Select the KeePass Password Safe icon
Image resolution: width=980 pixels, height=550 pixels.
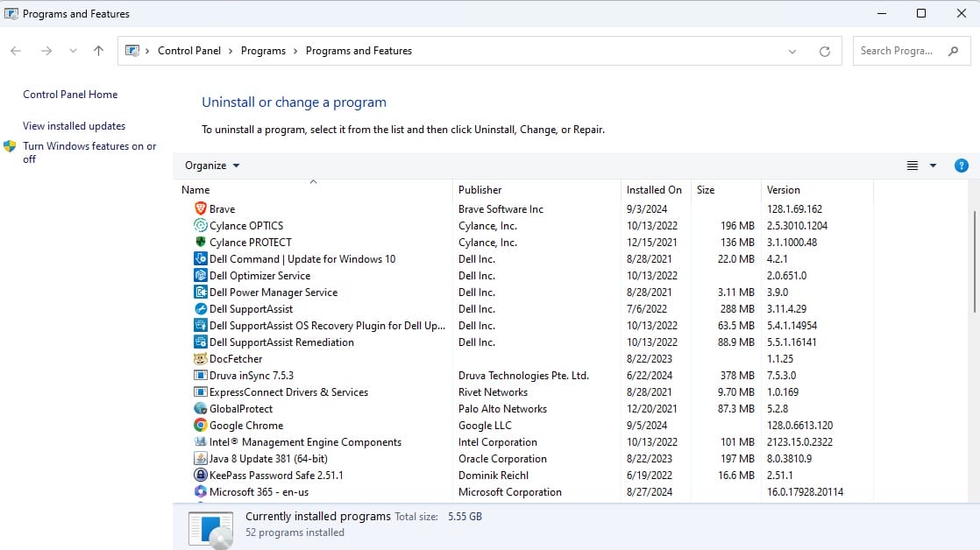click(202, 476)
